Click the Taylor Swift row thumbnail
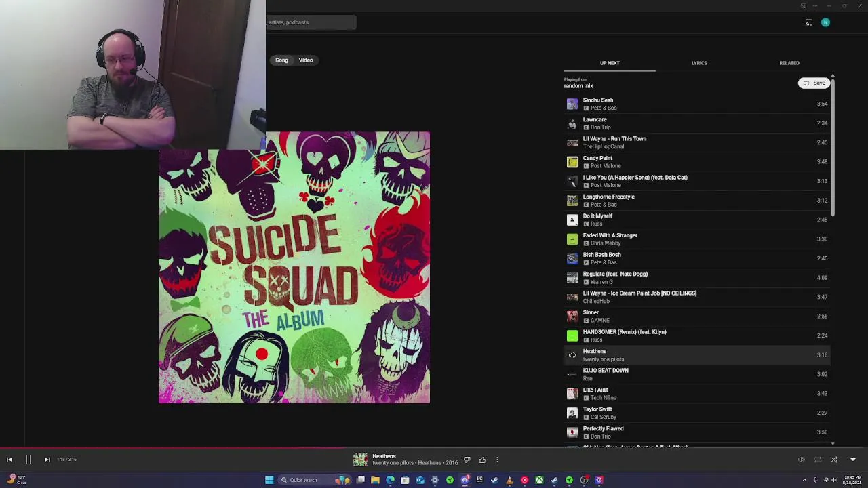 (x=572, y=413)
